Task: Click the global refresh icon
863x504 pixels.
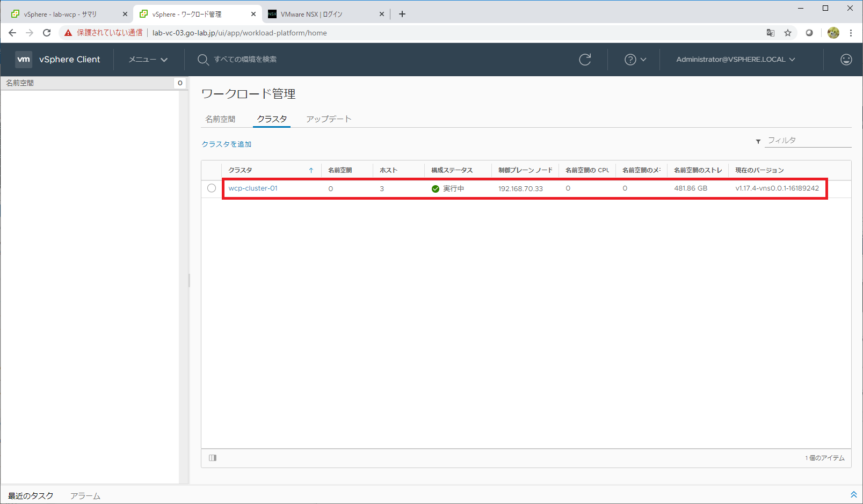Action: pos(585,60)
